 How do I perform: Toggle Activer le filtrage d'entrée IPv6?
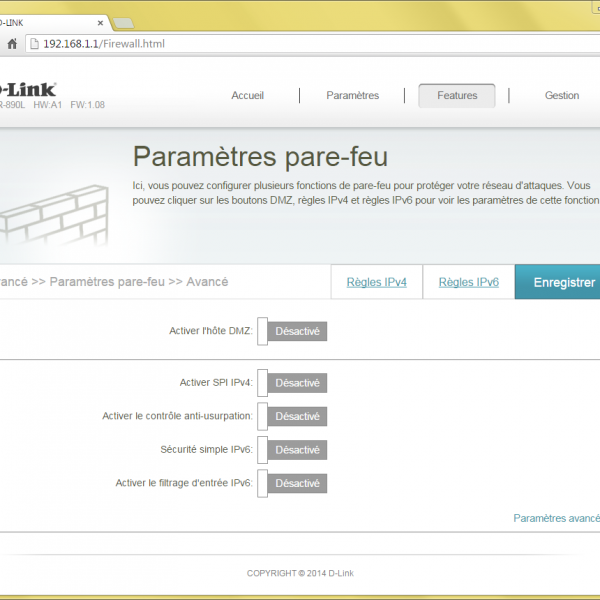pos(292,484)
